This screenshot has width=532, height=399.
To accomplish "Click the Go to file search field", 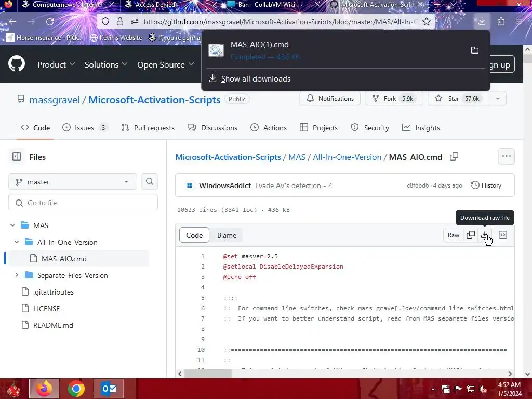I will pos(83,203).
